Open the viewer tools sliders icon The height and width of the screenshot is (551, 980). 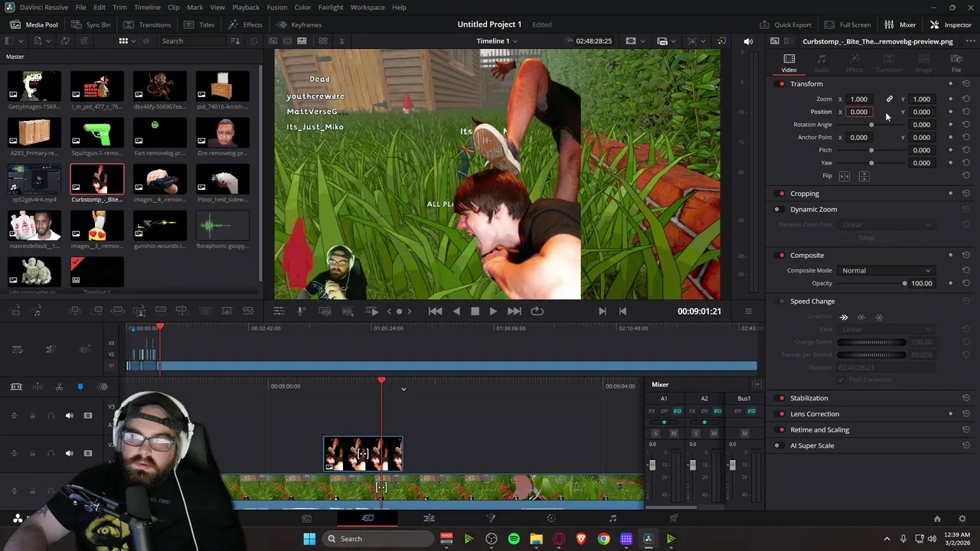279,311
